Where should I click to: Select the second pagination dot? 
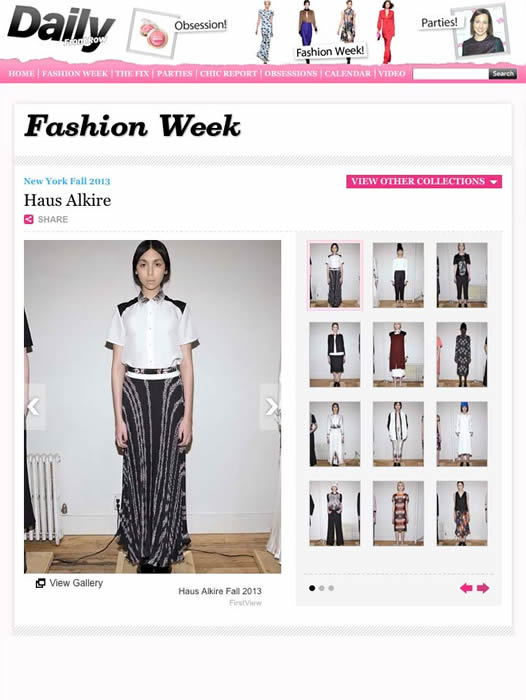pos(321,588)
